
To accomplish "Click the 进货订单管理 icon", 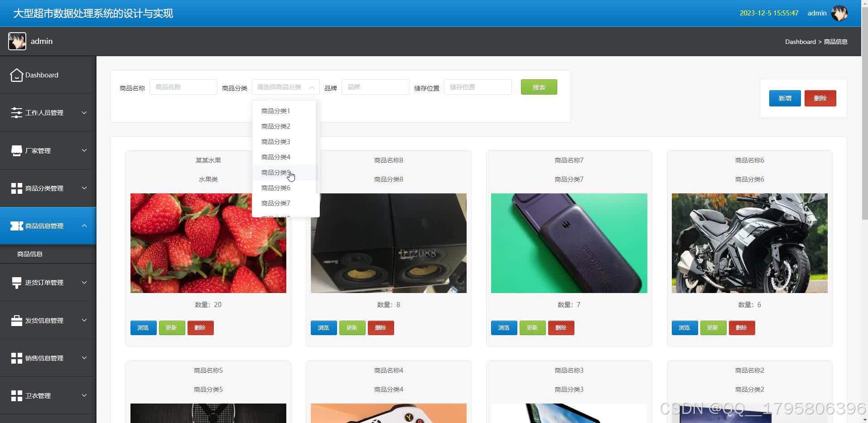I will point(17,283).
